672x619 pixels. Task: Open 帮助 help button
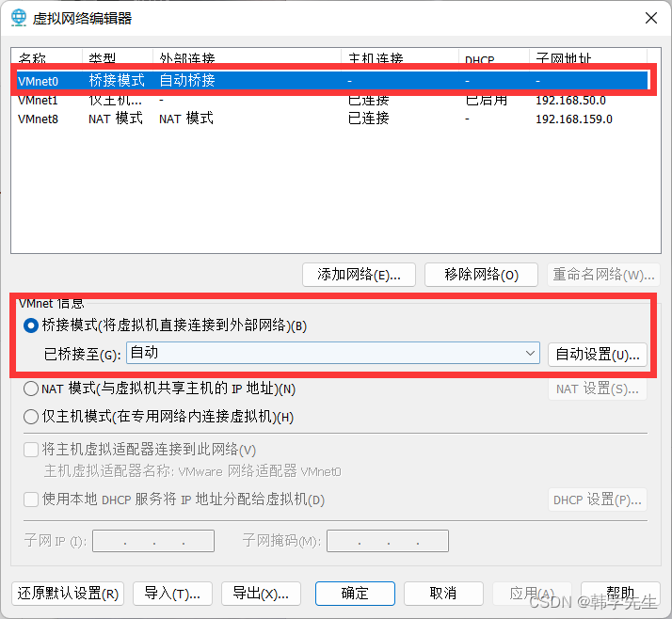tap(620, 594)
